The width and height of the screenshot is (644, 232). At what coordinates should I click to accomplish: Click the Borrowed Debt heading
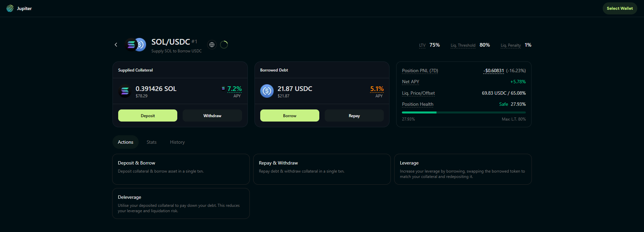tap(274, 70)
